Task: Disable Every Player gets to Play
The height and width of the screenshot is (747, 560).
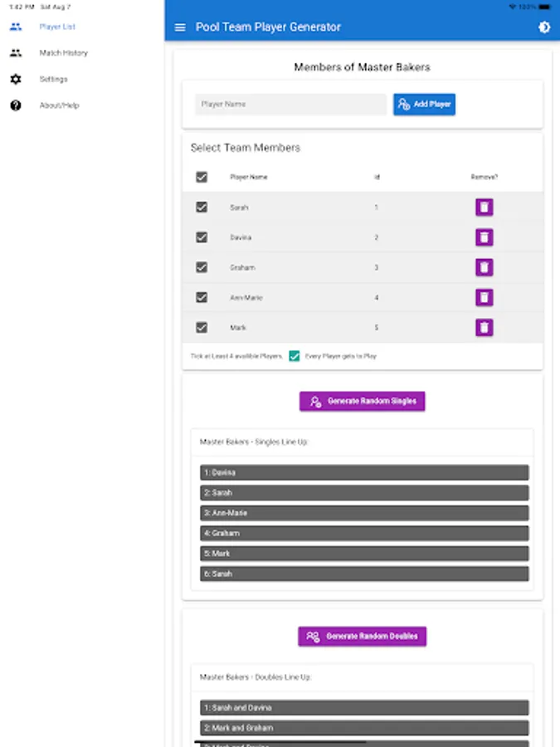Action: [295, 356]
